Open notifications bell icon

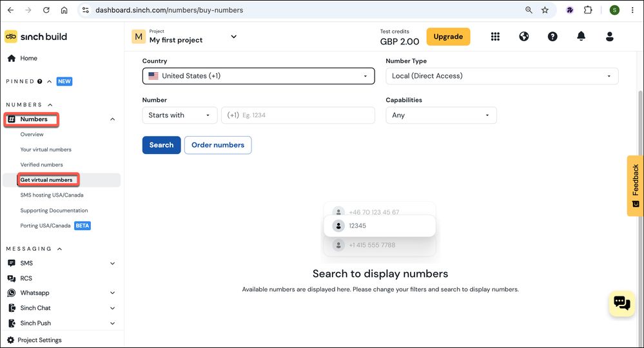(x=581, y=37)
